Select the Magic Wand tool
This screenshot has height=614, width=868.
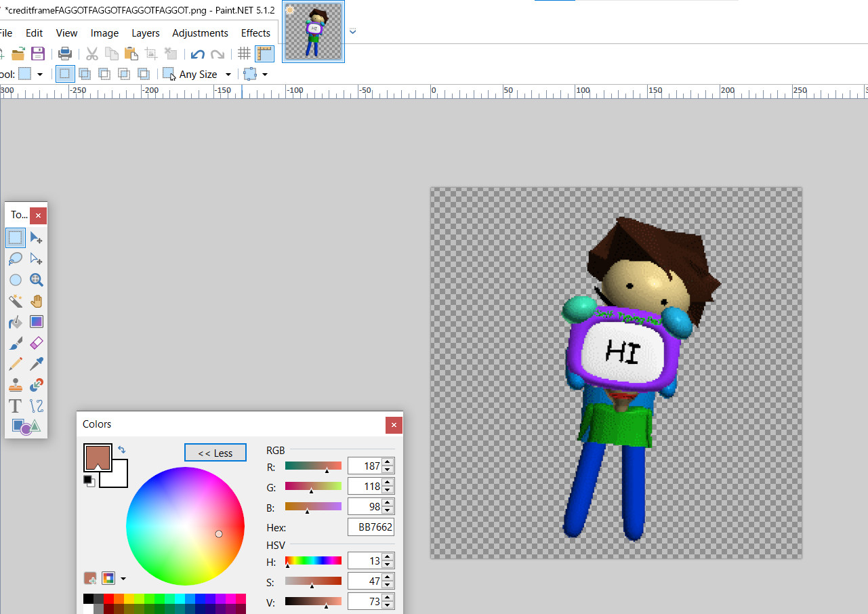tap(16, 301)
